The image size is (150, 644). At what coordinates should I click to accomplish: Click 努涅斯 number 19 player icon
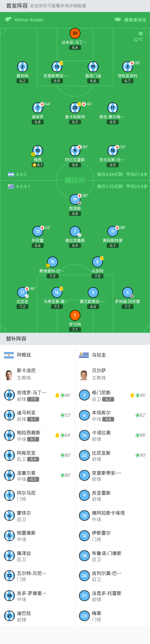point(75,199)
